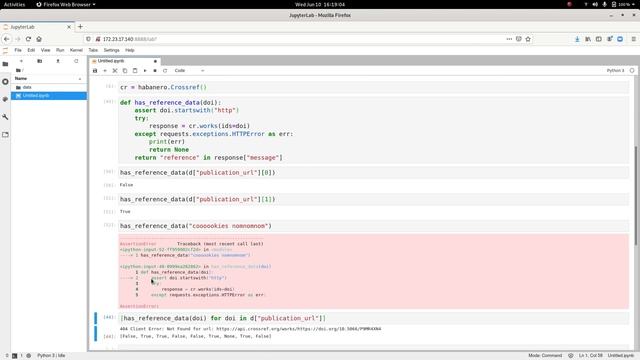Save the notebook with the disk icon

tap(95, 71)
